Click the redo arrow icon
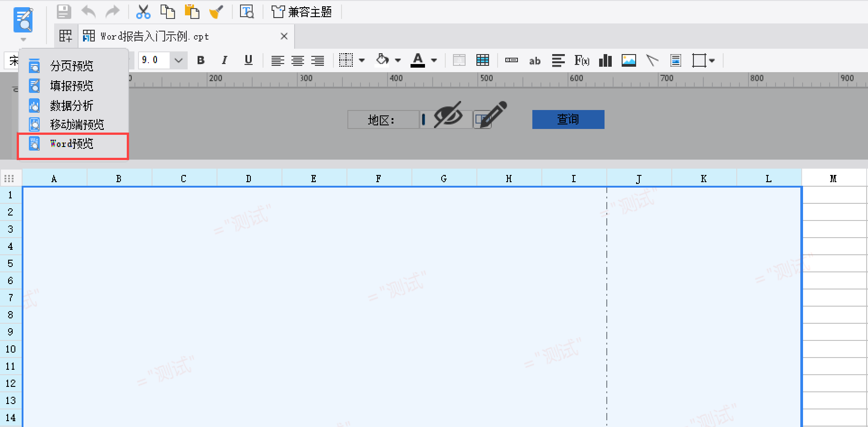868x427 pixels. click(x=112, y=12)
